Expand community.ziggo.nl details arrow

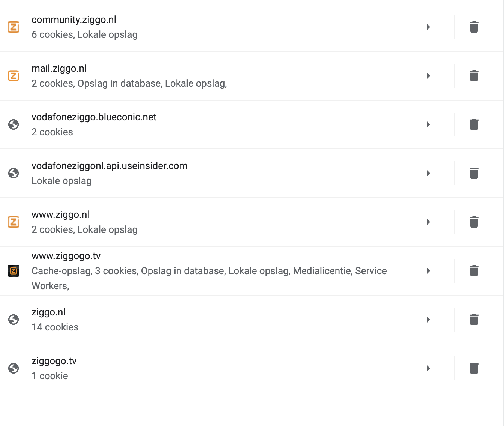(x=428, y=27)
